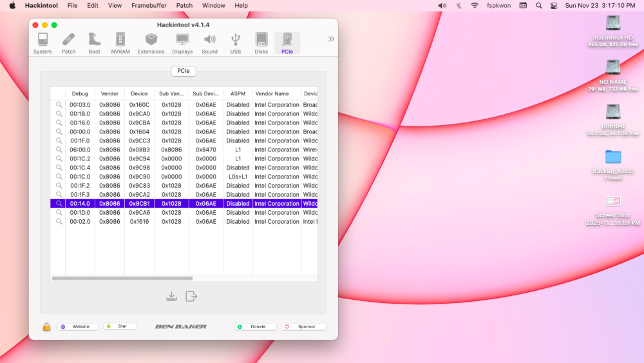Viewport: 644px width, 363px height.
Task: Click the magnifier icon for row 00:1C.4
Action: click(59, 168)
